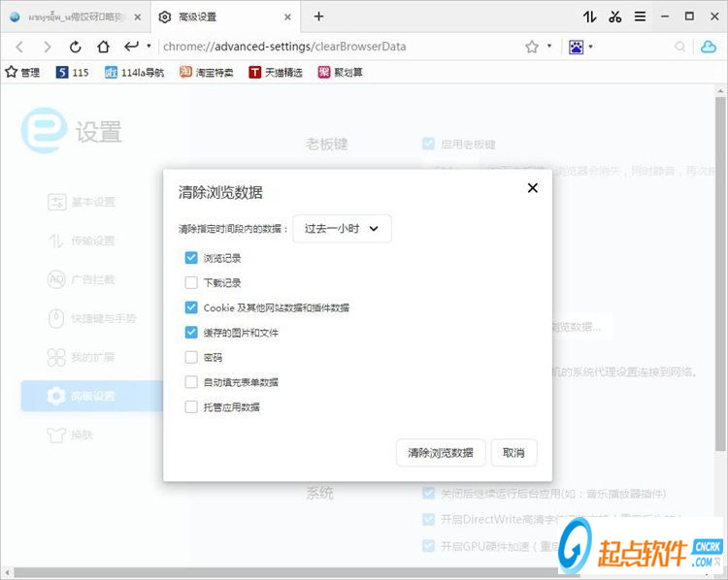Open a new tab with plus button
This screenshot has height=580, width=728.
coord(318,16)
